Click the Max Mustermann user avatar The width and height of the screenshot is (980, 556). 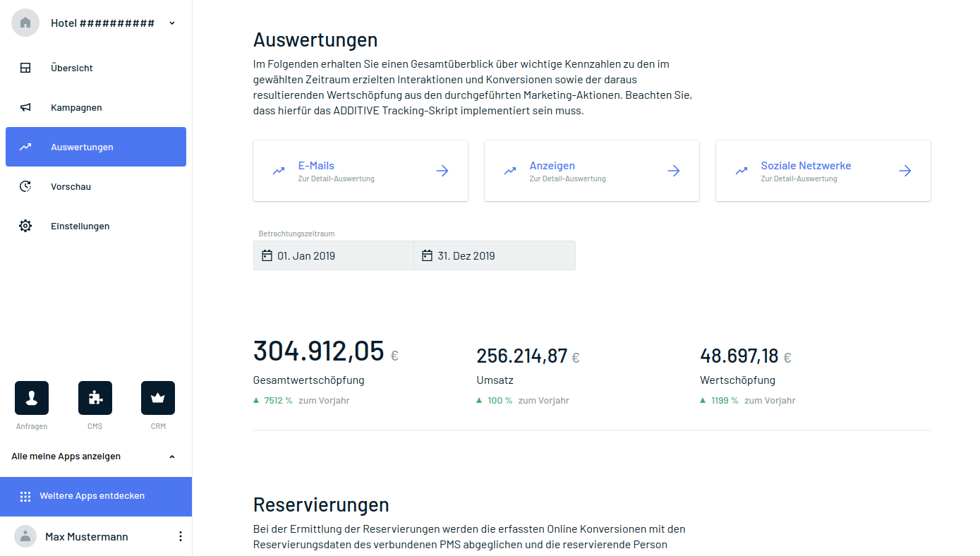tap(25, 536)
